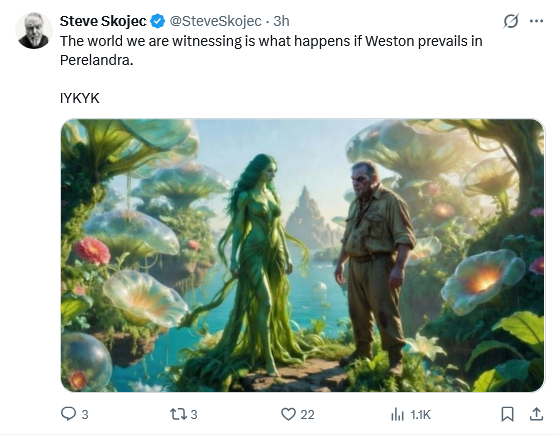Click the blue verified badge
Screen dimensions: 559x435
pos(157,21)
